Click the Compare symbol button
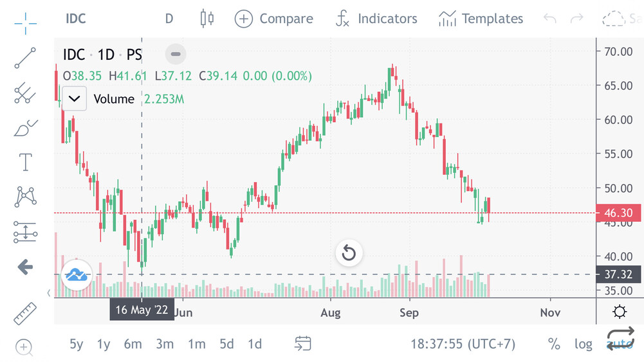This screenshot has height=362, width=644. (274, 19)
